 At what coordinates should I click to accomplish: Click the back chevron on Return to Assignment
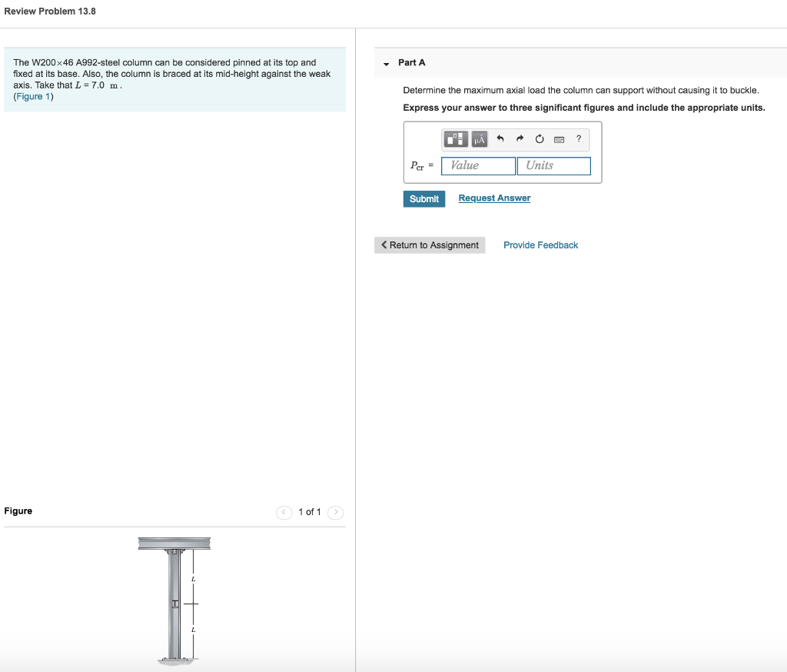click(384, 245)
